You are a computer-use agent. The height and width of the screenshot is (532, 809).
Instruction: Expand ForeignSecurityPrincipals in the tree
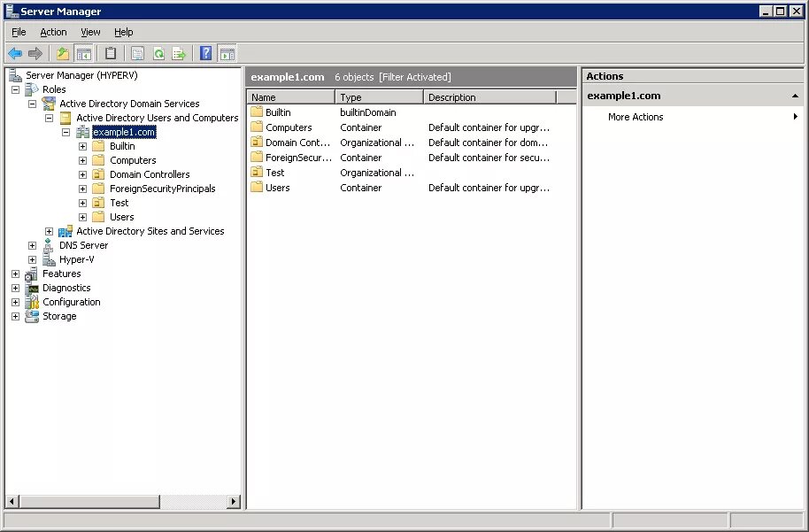(82, 189)
